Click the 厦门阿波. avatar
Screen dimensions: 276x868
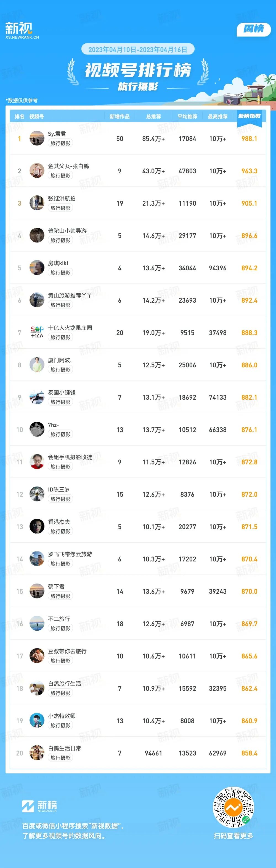(37, 365)
